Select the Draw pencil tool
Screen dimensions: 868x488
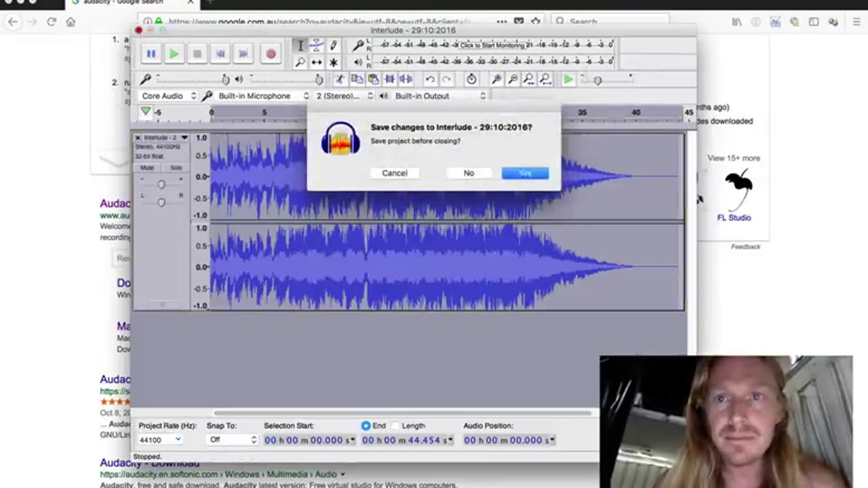(333, 45)
